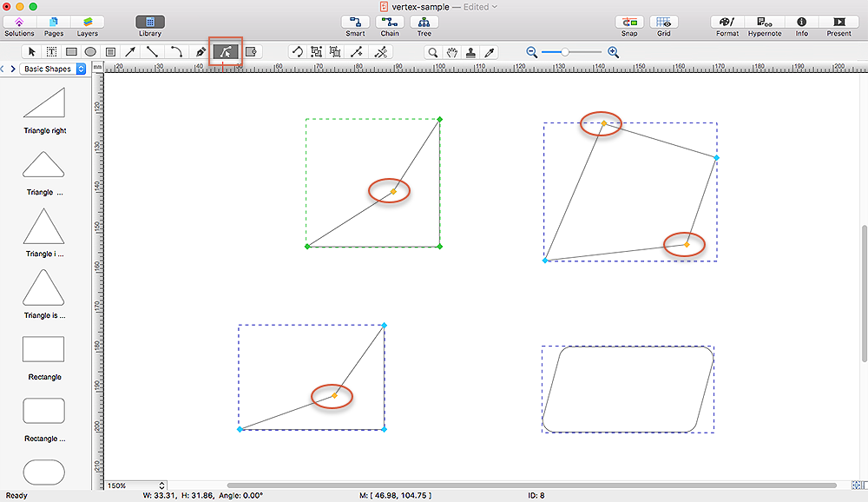
Task: Select the pointer arrow tool
Action: pyautogui.click(x=31, y=52)
